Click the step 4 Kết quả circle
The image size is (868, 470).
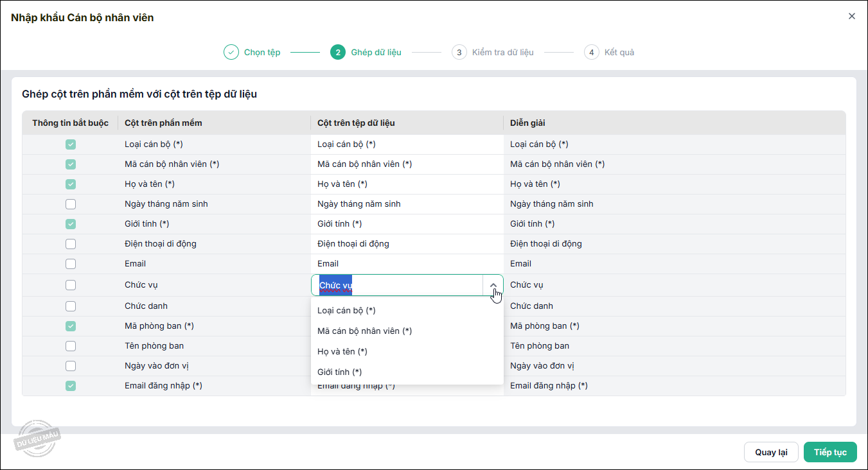pyautogui.click(x=592, y=52)
